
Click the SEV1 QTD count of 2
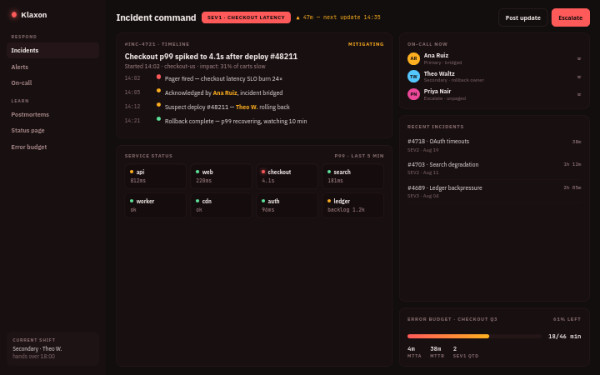pos(465,352)
